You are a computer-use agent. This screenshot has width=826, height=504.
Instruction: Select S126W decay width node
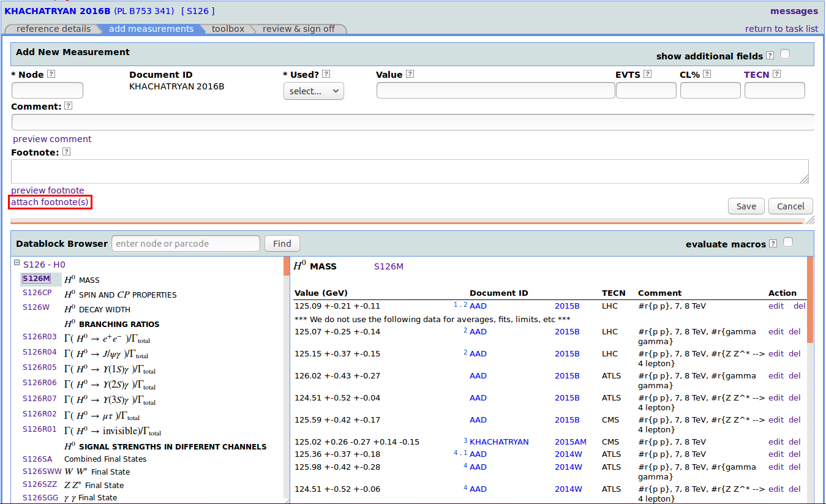(36, 307)
